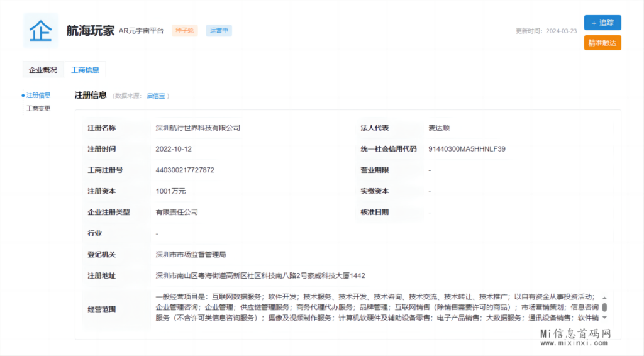
Task: Switch to the 企业概况 tab
Action: click(x=43, y=70)
